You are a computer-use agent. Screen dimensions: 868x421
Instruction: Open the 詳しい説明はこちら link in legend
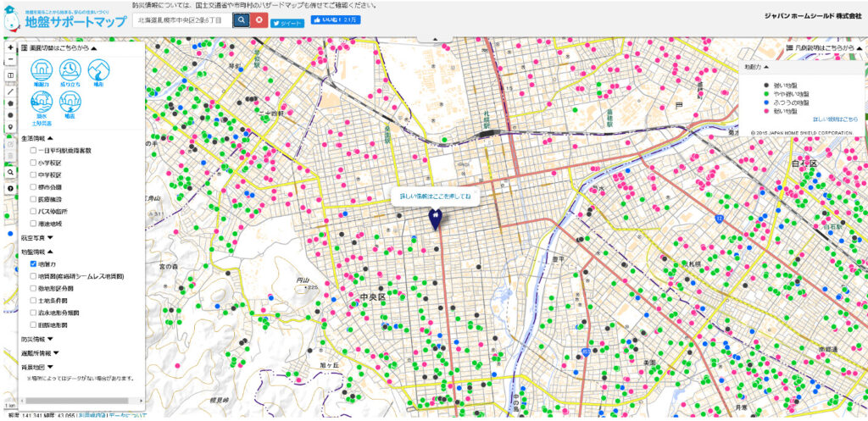[x=835, y=119]
